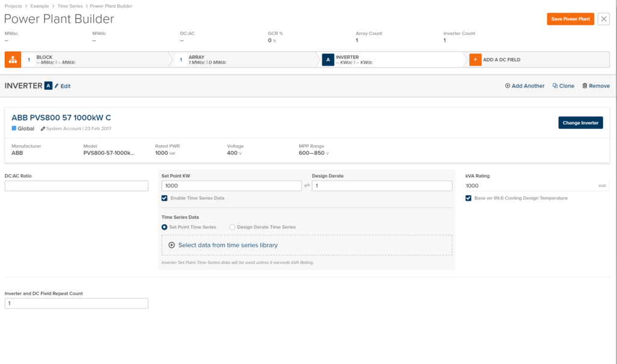Click the orange plus icon for DC field
This screenshot has height=364, width=617.
475,60
